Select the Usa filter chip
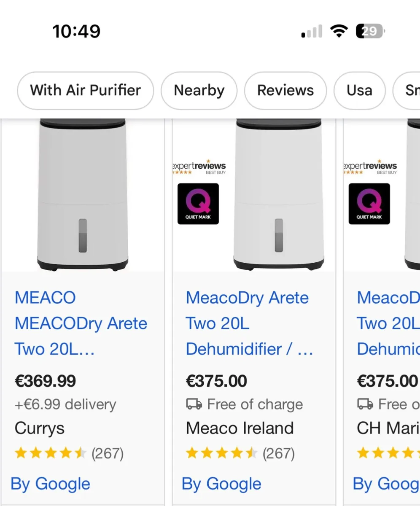Screen dimensions: 420x506 pyautogui.click(x=359, y=90)
